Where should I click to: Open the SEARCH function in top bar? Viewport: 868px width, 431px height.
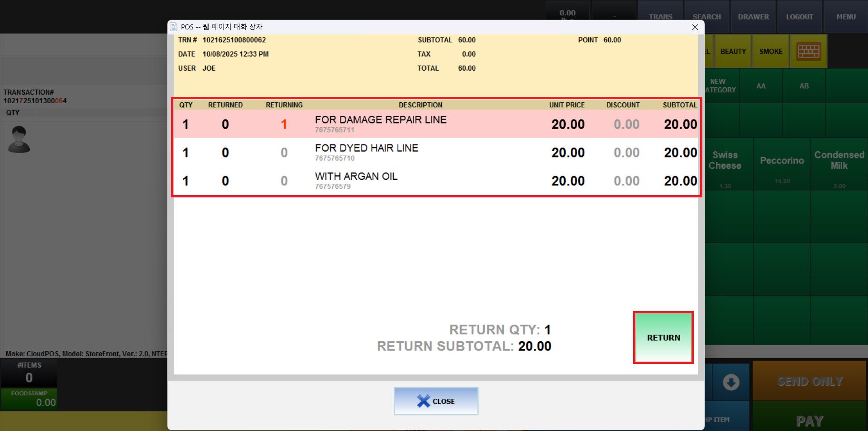[706, 17]
